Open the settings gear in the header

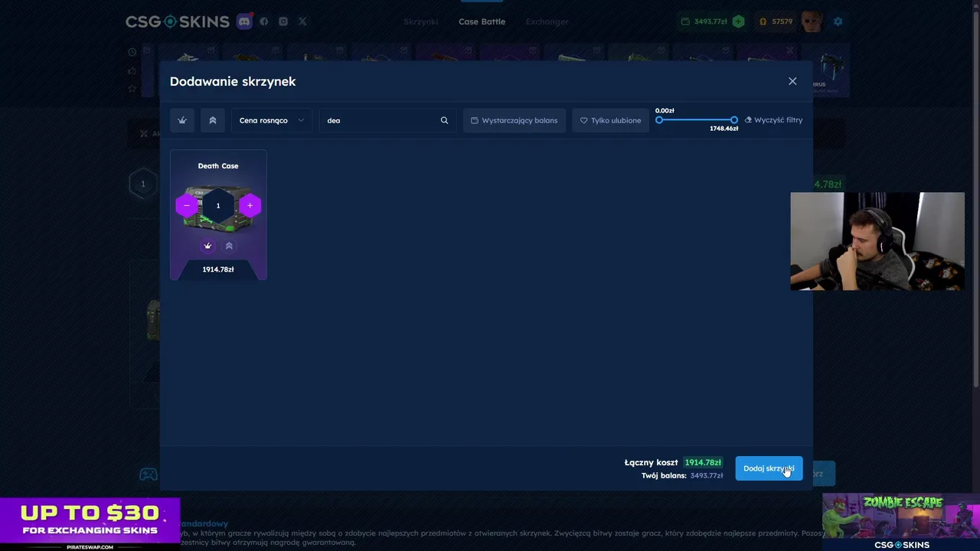point(838,21)
